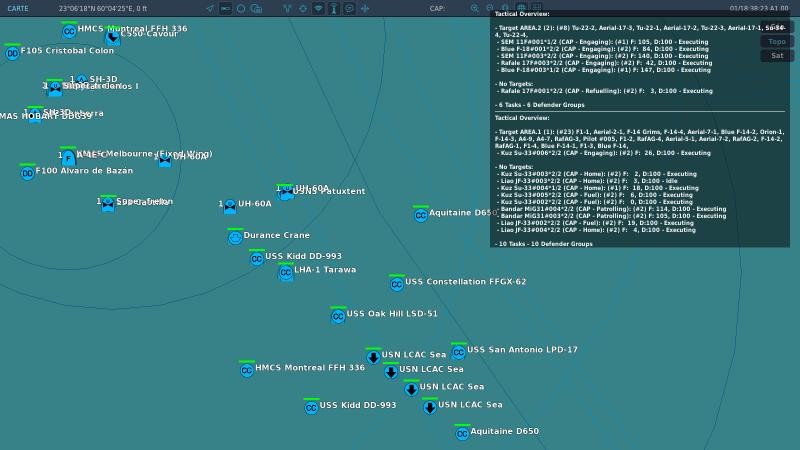Click '10 Tasks - 10 Defender Groups' summary
Screen dimensions: 800x450
[543, 244]
